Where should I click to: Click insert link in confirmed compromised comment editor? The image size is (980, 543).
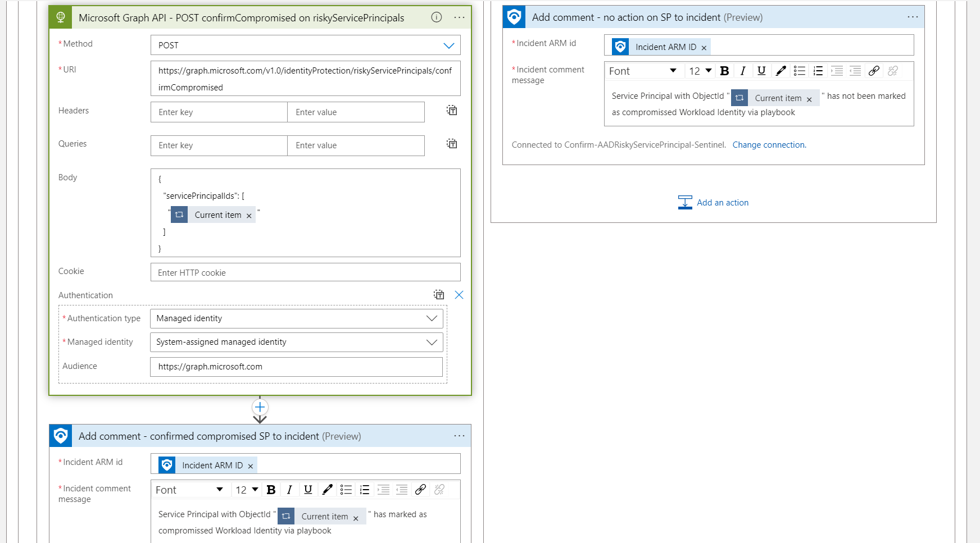420,490
